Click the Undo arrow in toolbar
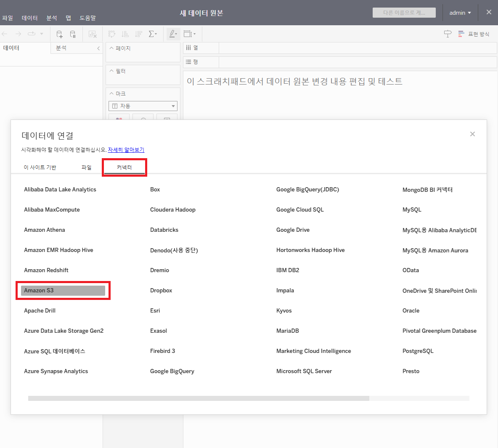This screenshot has height=448, width=498. pos(5,34)
